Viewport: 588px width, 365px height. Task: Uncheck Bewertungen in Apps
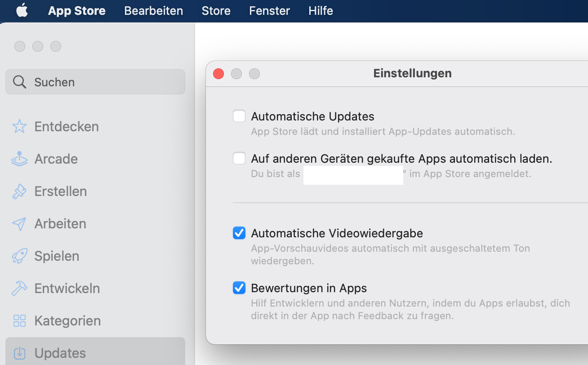click(x=239, y=288)
